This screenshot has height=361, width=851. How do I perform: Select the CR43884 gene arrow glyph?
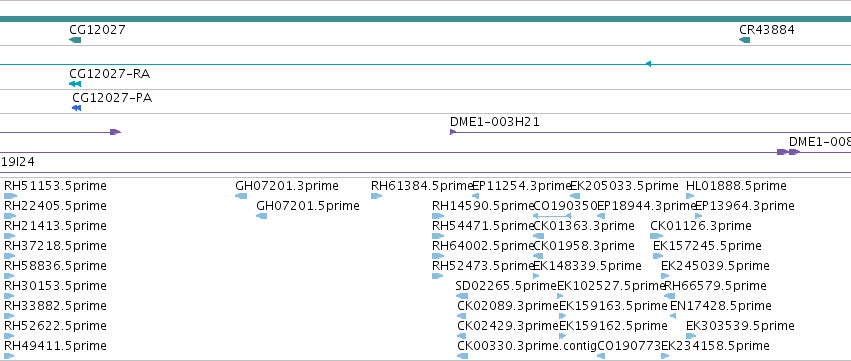click(745, 40)
